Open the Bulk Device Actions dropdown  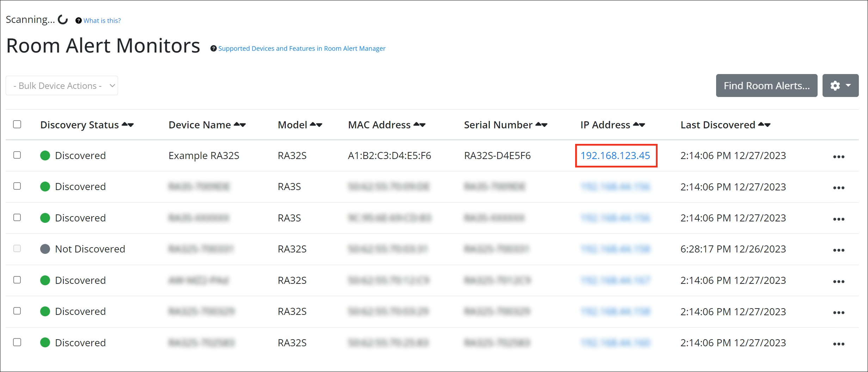[62, 86]
